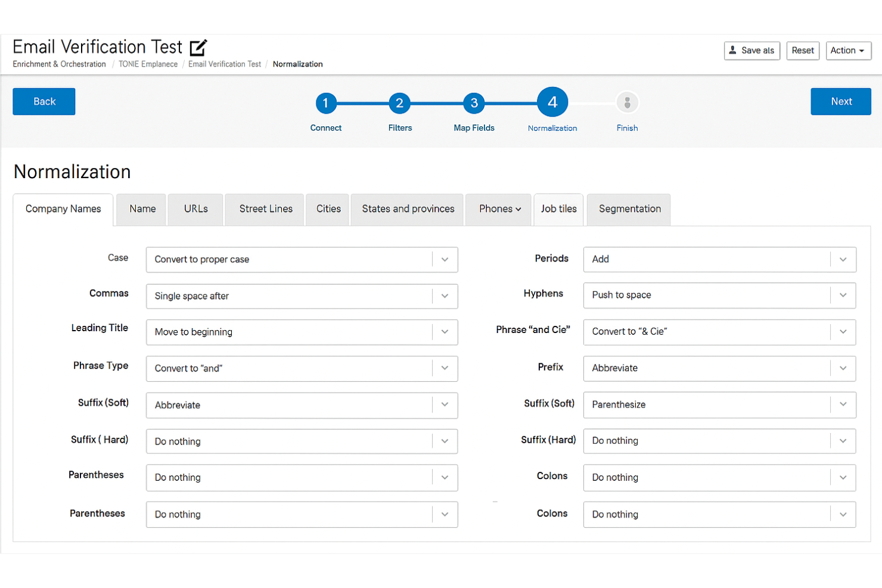Open the Enrichment & Orchestration breadcrumb link
The width and height of the screenshot is (882, 588).
tap(58, 64)
